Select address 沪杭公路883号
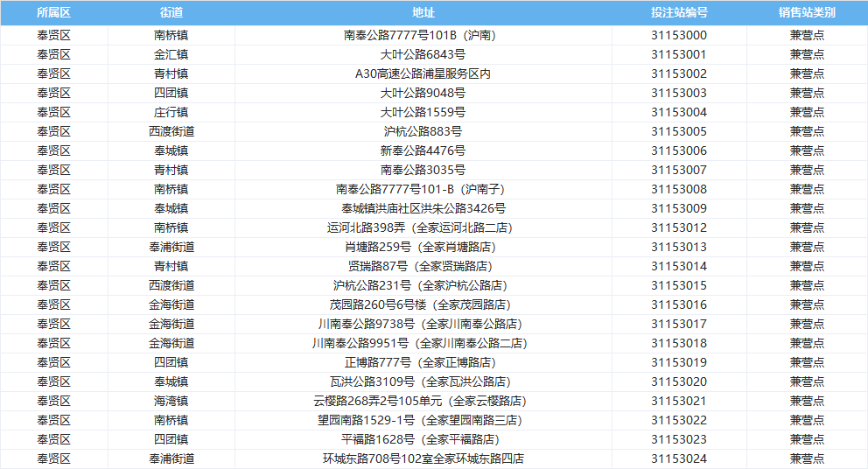Screen dimensions: 868x469 tap(423, 132)
